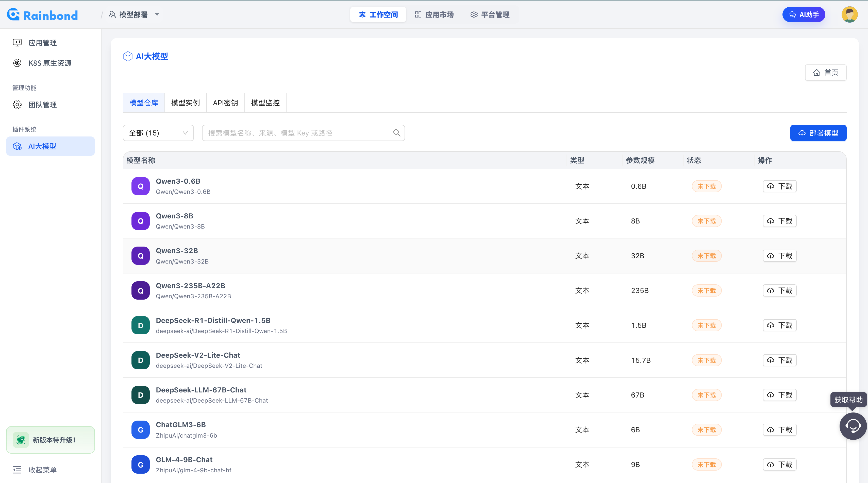The image size is (868, 483).
Task: Click DeepSeek-LLM-67B-Chat D icon
Action: (141, 395)
